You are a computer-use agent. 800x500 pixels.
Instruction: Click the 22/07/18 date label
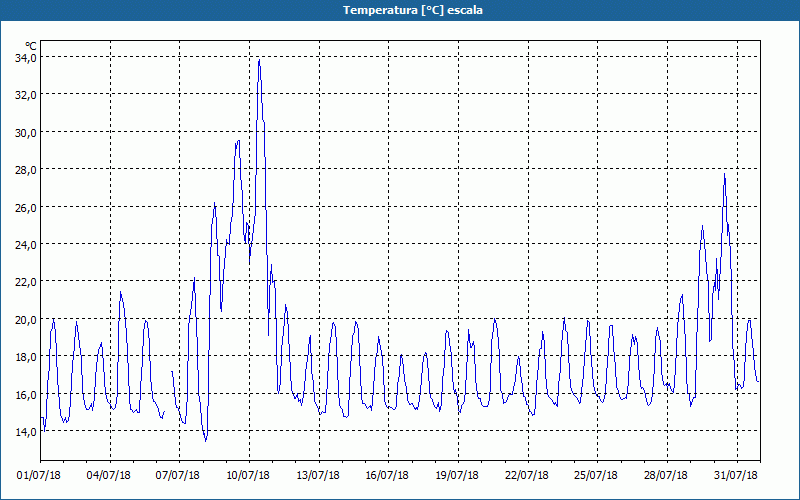click(527, 475)
